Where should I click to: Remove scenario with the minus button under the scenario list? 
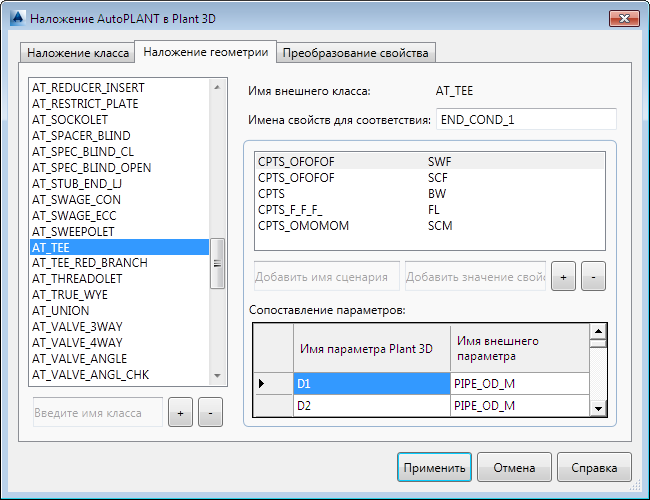click(x=593, y=276)
